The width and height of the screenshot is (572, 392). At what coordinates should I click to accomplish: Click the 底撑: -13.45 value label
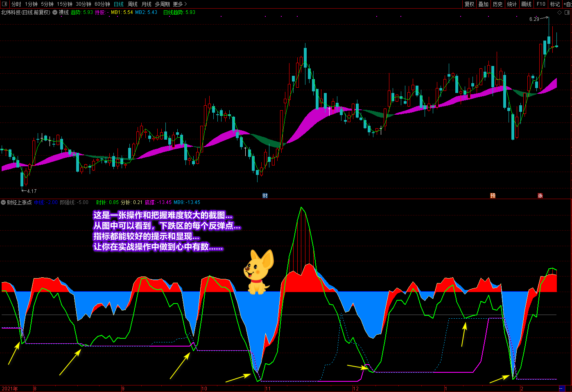coord(158,202)
